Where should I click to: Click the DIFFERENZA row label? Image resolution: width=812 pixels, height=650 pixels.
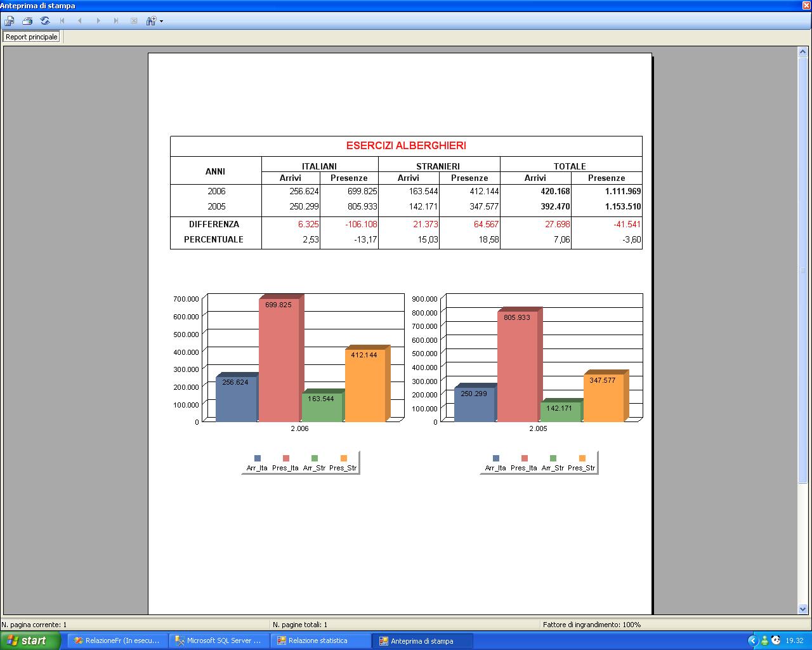(214, 224)
